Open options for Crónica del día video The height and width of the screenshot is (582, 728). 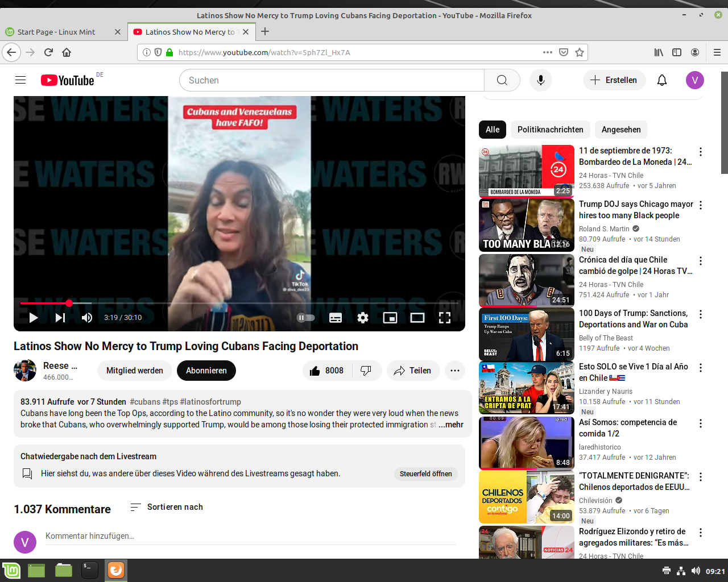[x=701, y=261]
